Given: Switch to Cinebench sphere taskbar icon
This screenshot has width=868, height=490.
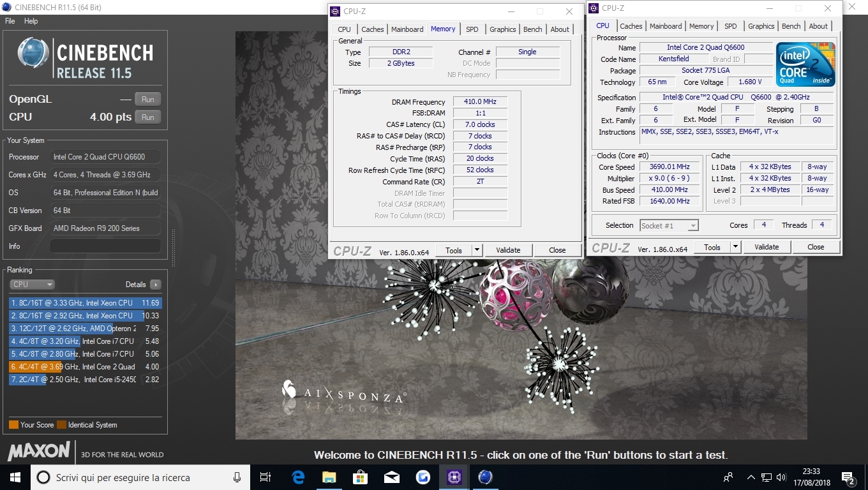Looking at the screenshot, I should point(485,477).
